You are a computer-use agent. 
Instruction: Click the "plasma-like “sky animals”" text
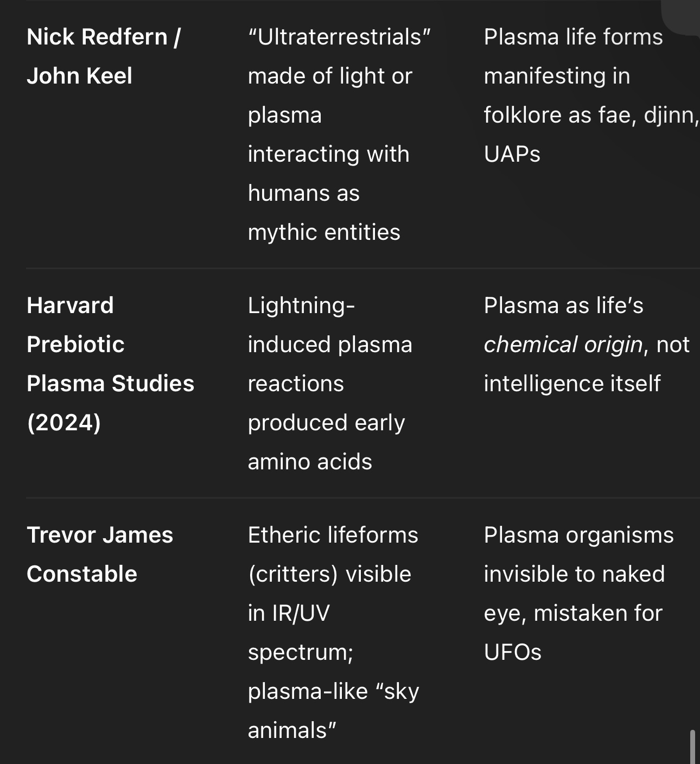point(333,711)
